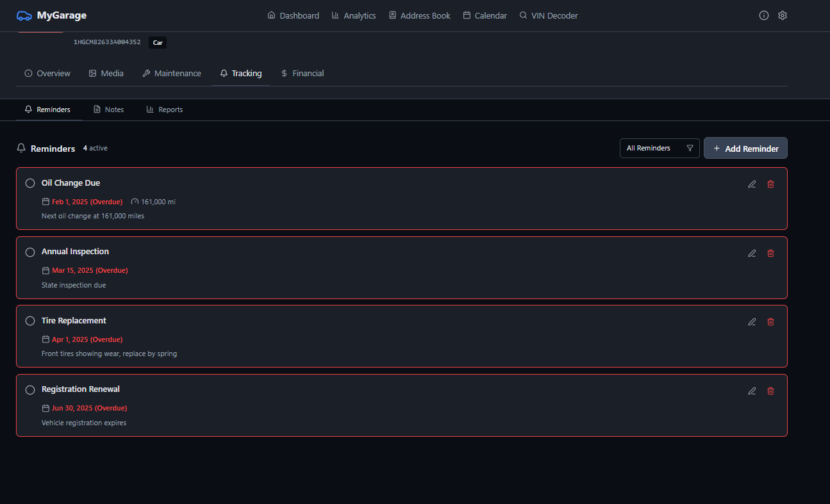Mark Oil Change Due as complete
This screenshot has width=830, height=504.
point(30,183)
